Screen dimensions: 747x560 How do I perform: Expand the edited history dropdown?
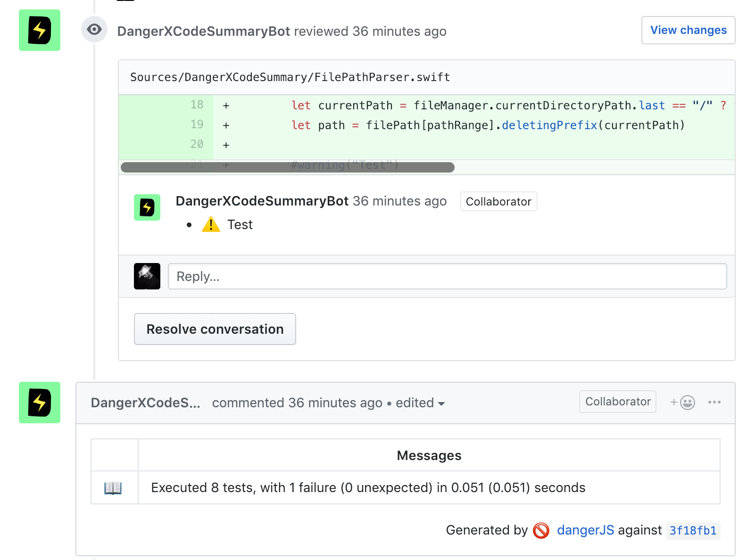coord(420,403)
